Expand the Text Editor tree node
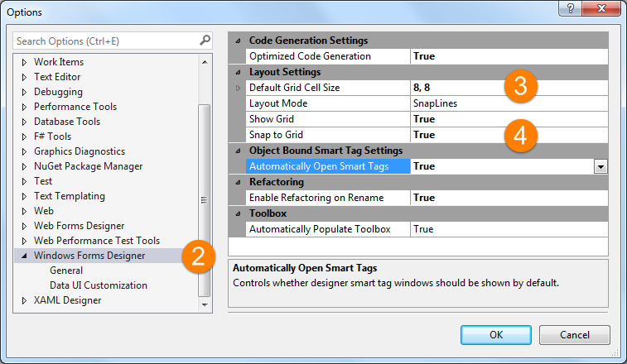 [x=24, y=77]
